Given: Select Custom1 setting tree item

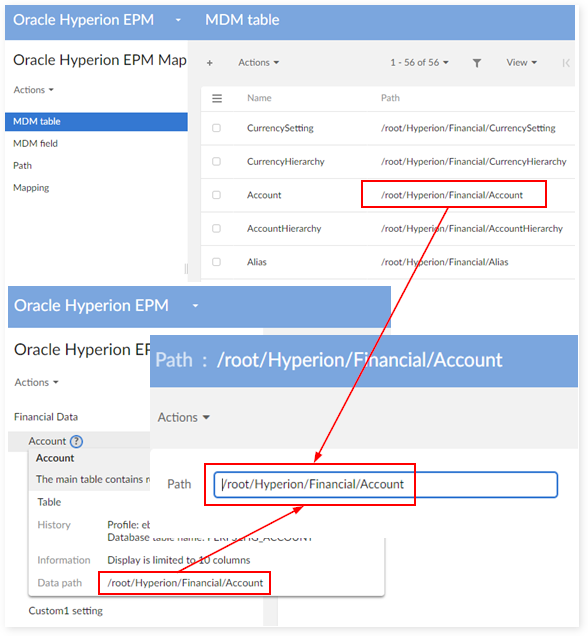Looking at the screenshot, I should coord(65,611).
